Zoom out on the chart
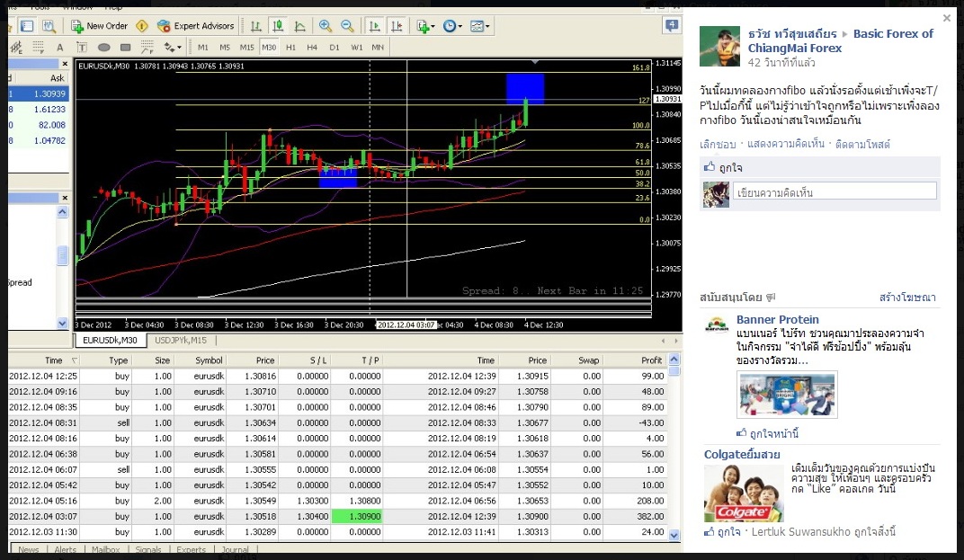The height and width of the screenshot is (560, 964). [x=347, y=26]
